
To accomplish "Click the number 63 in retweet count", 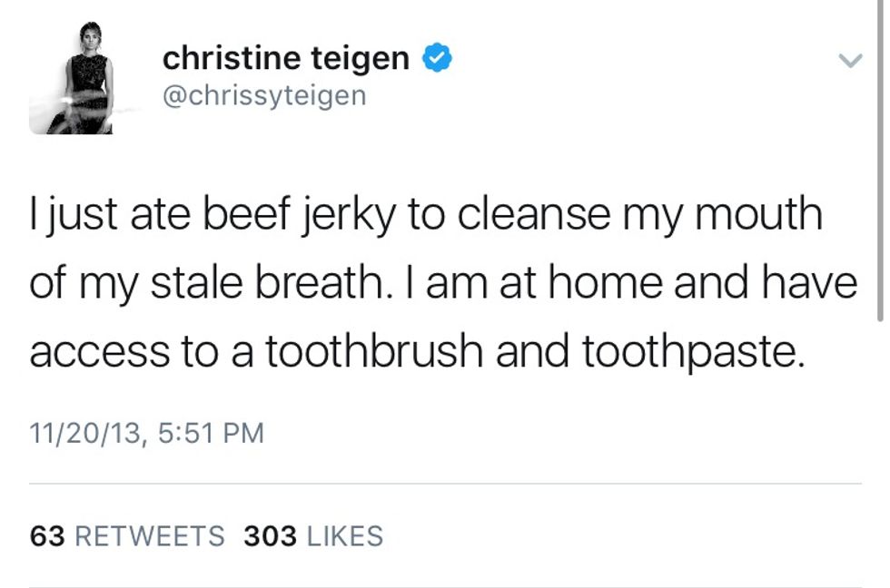I will tap(47, 536).
